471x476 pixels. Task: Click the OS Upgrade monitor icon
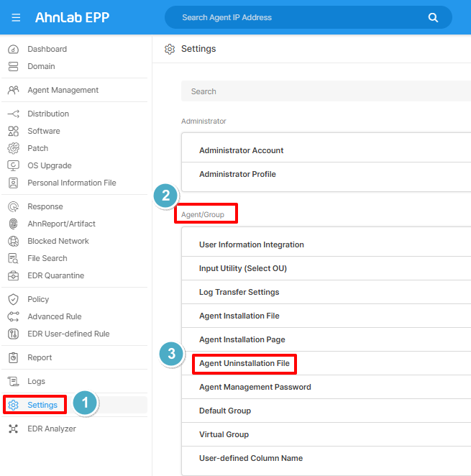[13, 166]
